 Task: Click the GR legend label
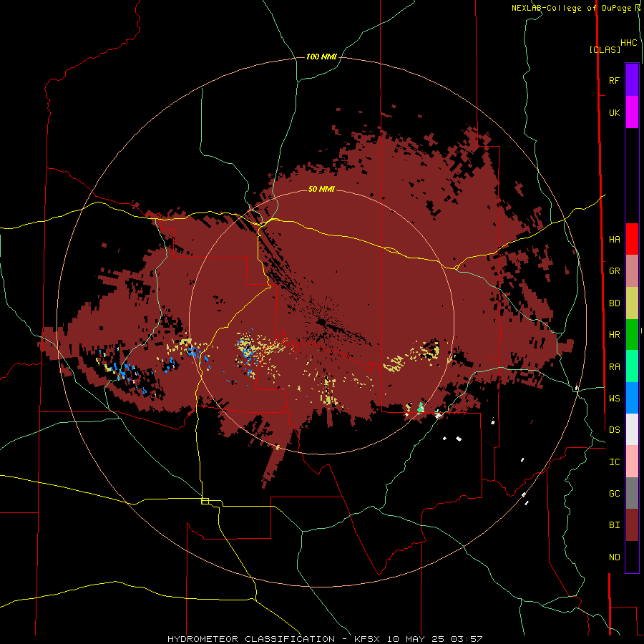[x=614, y=271]
